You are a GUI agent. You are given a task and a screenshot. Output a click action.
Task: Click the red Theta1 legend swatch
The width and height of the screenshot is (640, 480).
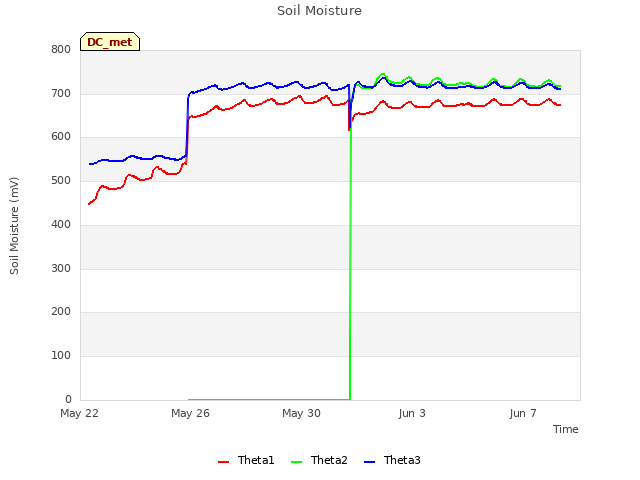coord(223,462)
